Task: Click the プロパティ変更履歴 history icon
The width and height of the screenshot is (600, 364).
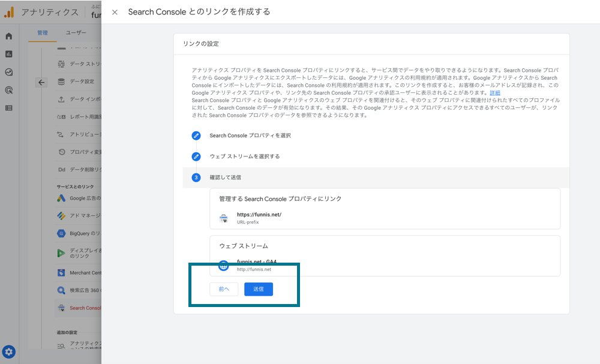Action: click(62, 152)
